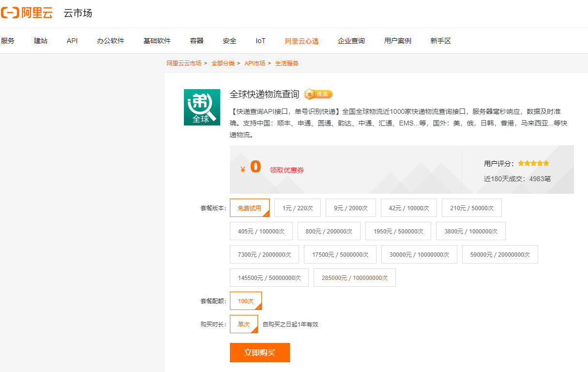Select the 100次 quota option
588x372 pixels.
click(246, 301)
